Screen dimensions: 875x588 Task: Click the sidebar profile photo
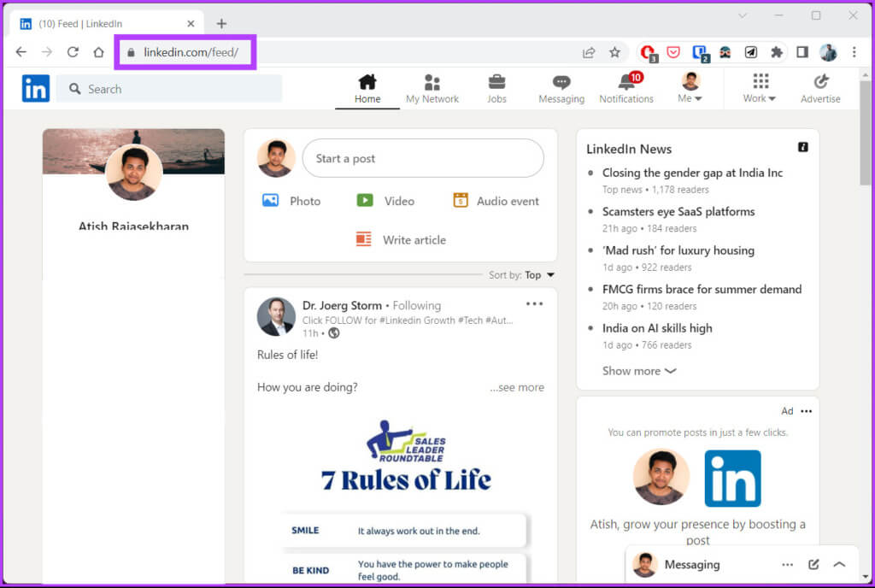134,173
